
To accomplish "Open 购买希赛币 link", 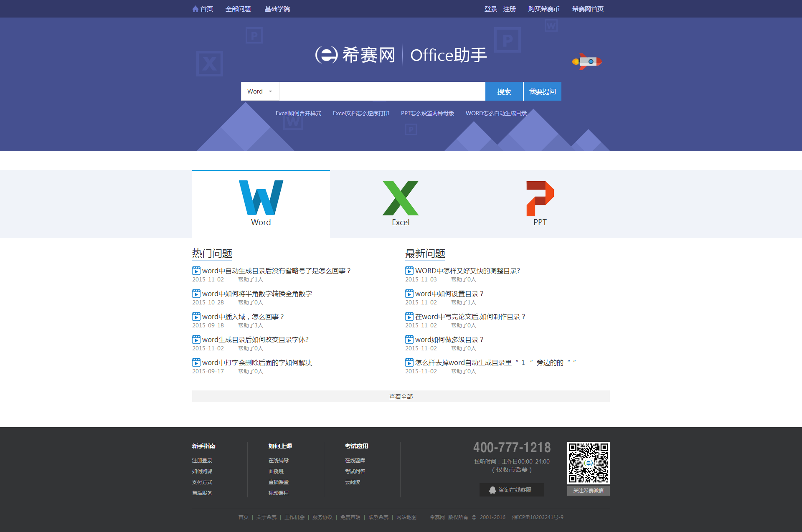I will tap(544, 9).
